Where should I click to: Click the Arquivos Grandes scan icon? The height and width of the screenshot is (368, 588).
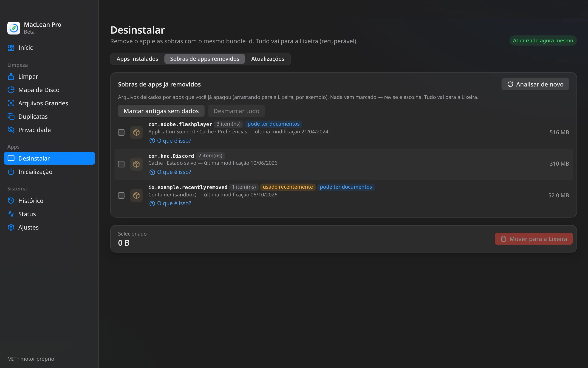11,103
